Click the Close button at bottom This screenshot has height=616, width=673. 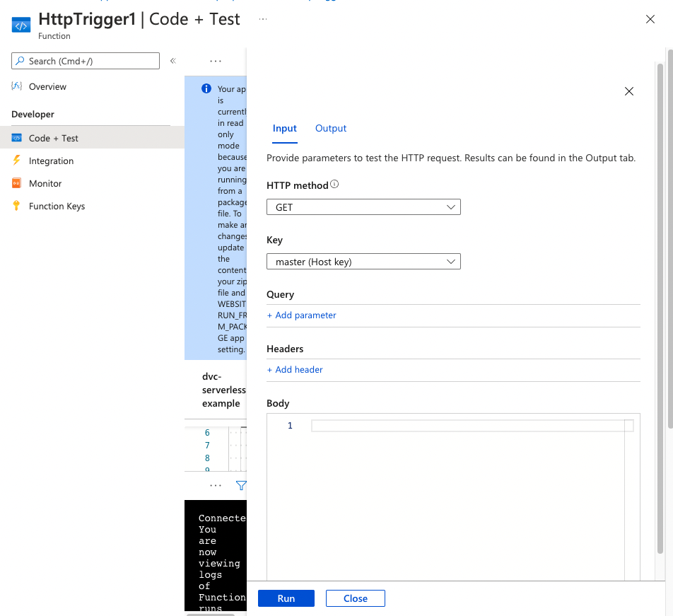(355, 598)
